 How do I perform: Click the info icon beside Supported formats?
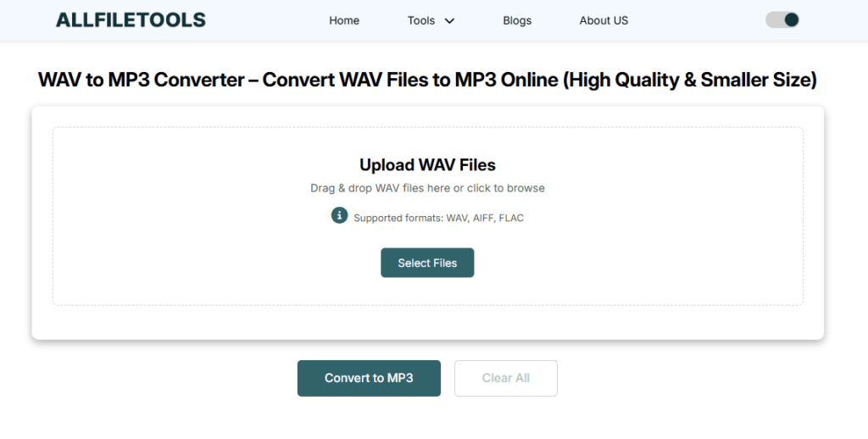click(x=339, y=215)
